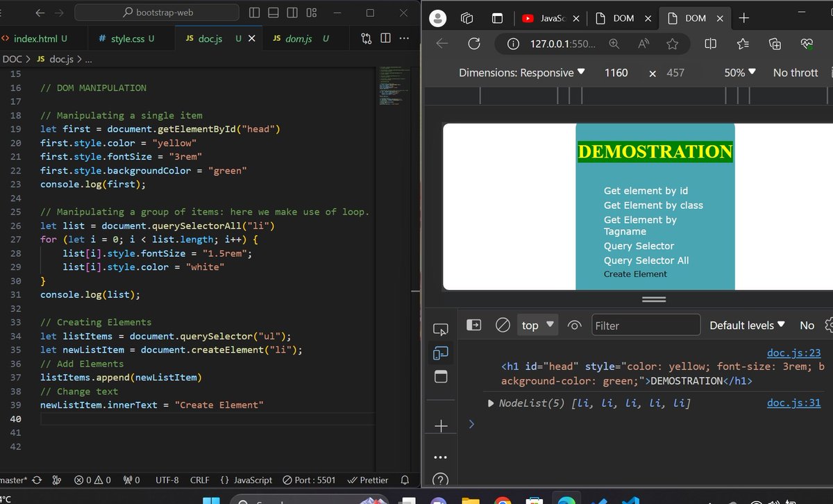
Task: Open Edge collections icon
Action: (x=775, y=44)
